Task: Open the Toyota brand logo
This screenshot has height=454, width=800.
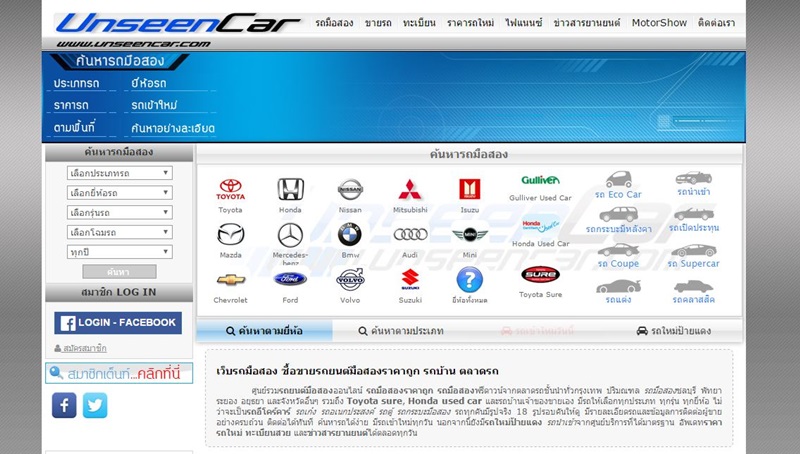Action: (x=230, y=189)
